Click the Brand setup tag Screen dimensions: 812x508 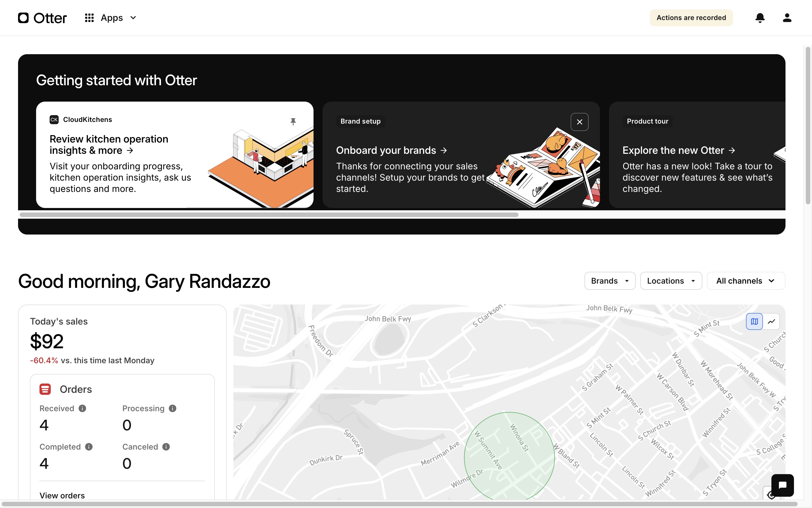[x=360, y=121]
